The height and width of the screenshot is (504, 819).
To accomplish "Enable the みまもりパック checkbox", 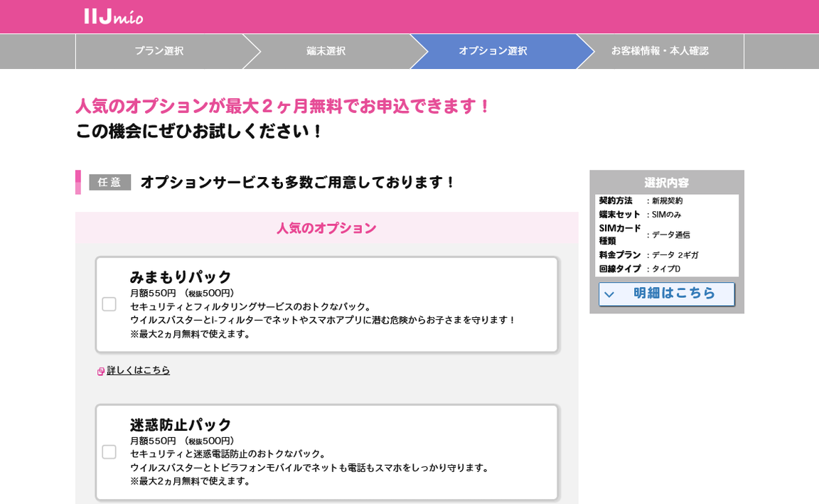I will coord(109,304).
